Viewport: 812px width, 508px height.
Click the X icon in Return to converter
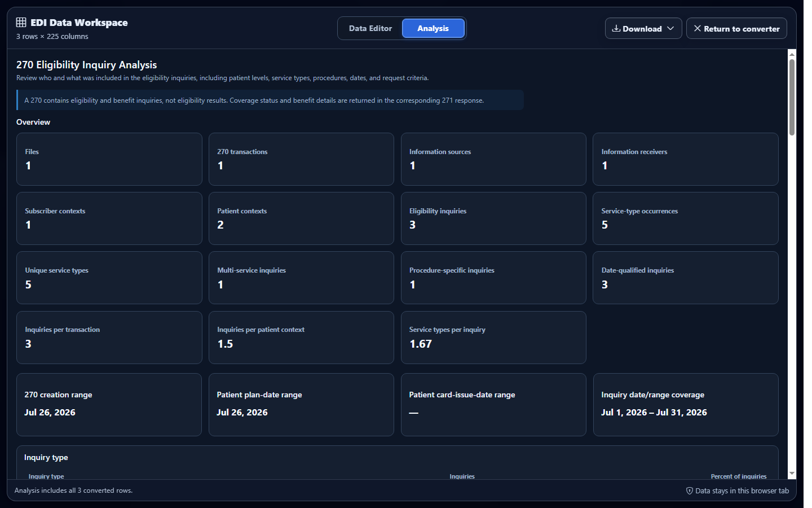[x=698, y=28]
